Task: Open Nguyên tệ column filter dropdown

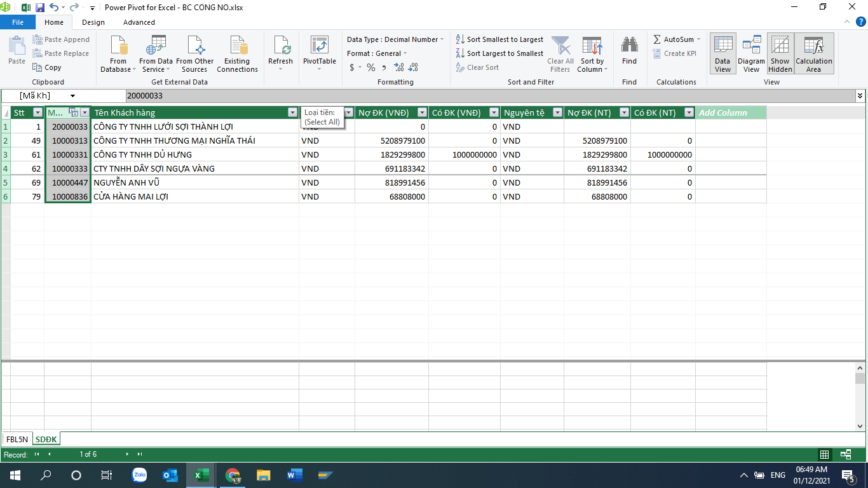Action: [x=557, y=112]
